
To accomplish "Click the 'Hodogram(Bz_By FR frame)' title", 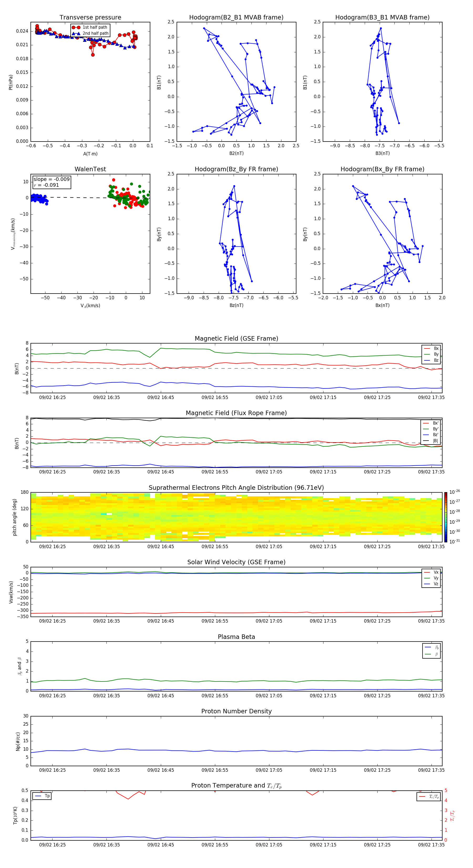I will [x=236, y=169].
